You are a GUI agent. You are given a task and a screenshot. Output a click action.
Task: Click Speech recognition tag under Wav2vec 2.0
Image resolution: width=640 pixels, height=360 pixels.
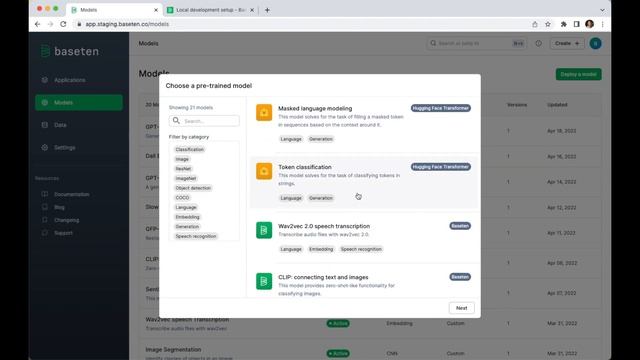point(361,249)
